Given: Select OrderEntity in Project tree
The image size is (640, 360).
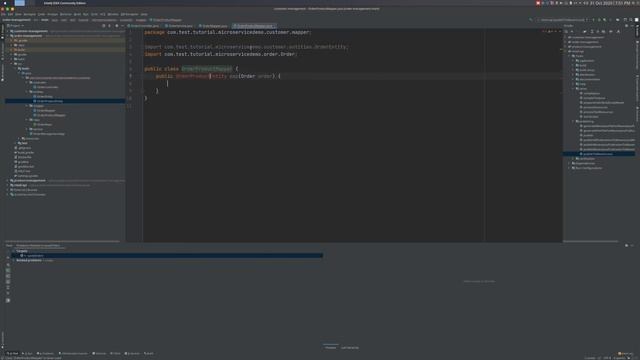Looking at the screenshot, I should point(44,96).
